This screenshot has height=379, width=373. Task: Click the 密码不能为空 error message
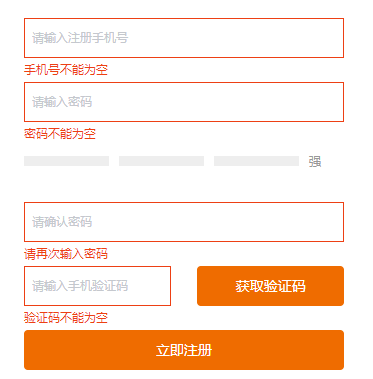[60, 134]
